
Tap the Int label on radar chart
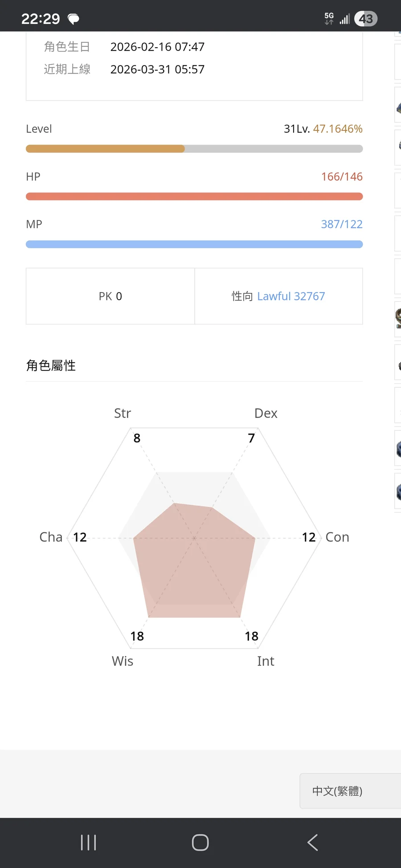click(266, 661)
